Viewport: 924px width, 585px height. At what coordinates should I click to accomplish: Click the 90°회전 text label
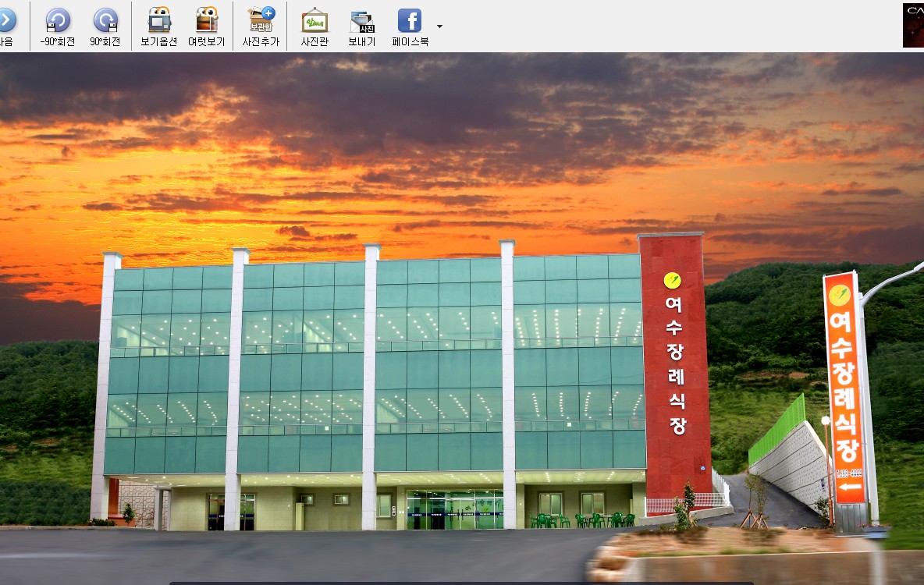[x=105, y=42]
